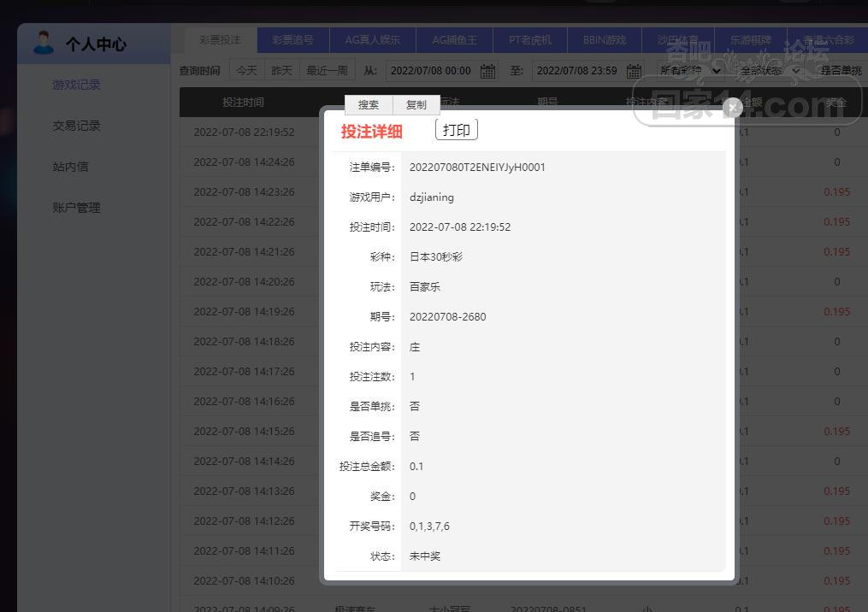Open the end date calendar picker

[634, 71]
